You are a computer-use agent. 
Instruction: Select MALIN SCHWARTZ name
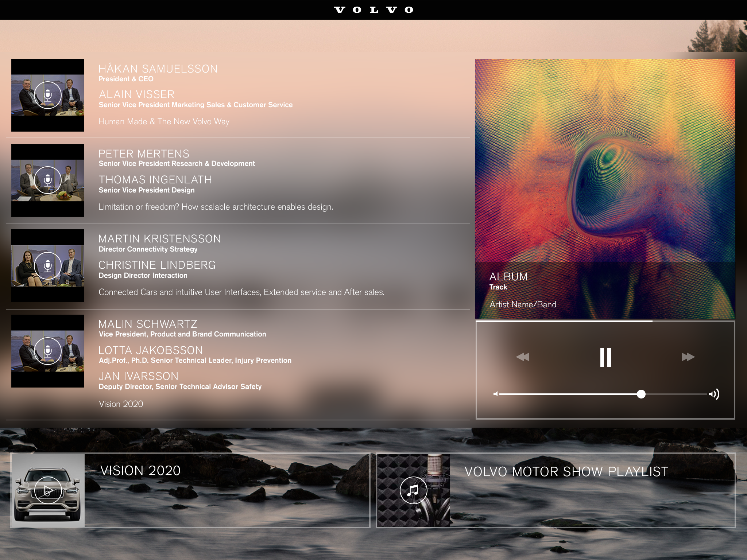click(148, 324)
